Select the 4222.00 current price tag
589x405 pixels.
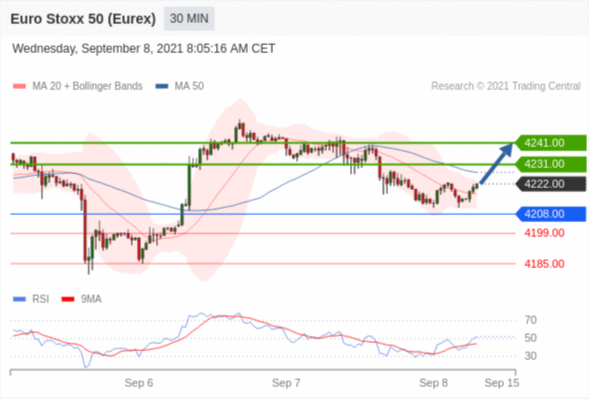tap(550, 184)
